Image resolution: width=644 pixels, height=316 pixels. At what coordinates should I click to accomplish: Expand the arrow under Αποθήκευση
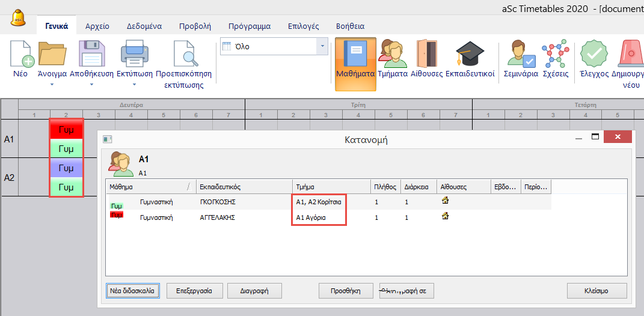click(x=91, y=85)
